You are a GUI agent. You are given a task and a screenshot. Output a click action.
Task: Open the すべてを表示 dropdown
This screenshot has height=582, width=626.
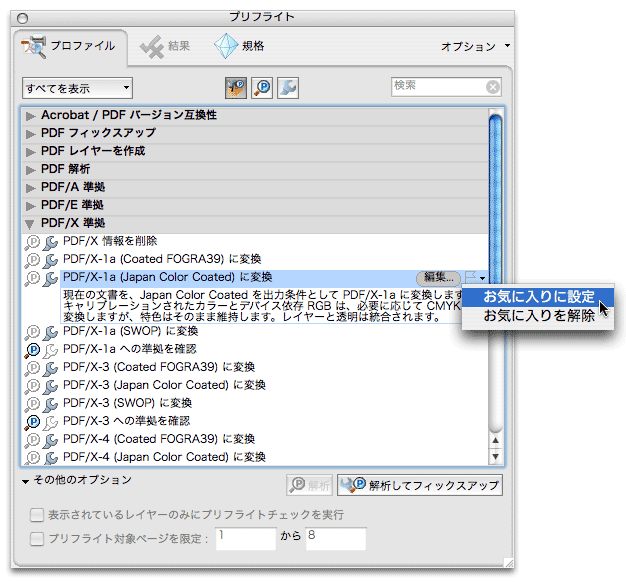tap(77, 88)
